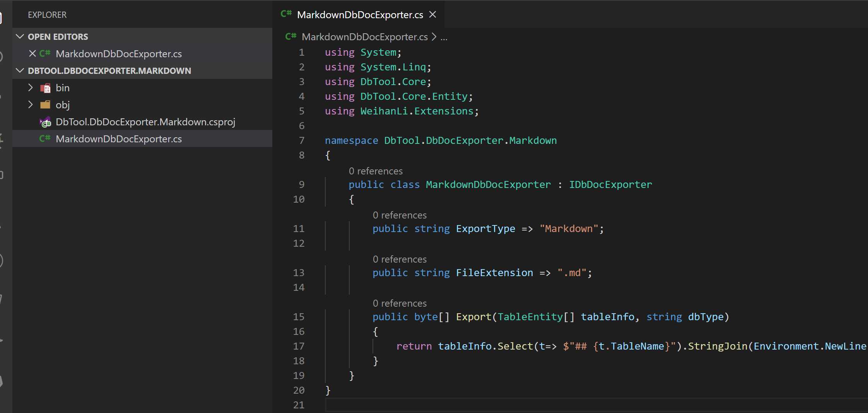Click the obj folder icon
Screen dimensions: 868x413
pos(45,104)
